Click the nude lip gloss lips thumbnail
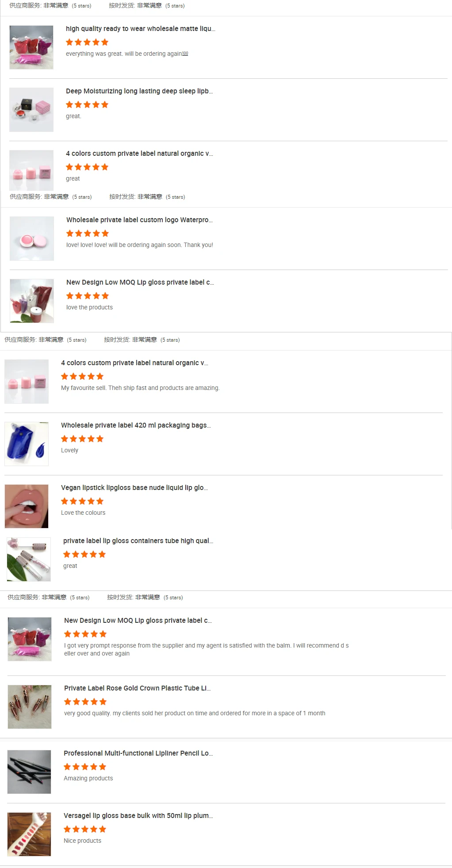The image size is (452, 868). click(x=27, y=506)
